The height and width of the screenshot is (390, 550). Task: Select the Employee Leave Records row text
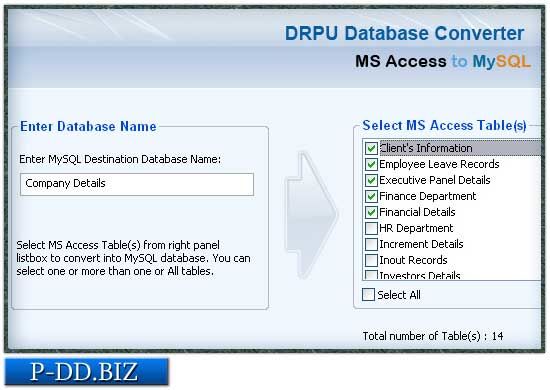click(x=439, y=164)
